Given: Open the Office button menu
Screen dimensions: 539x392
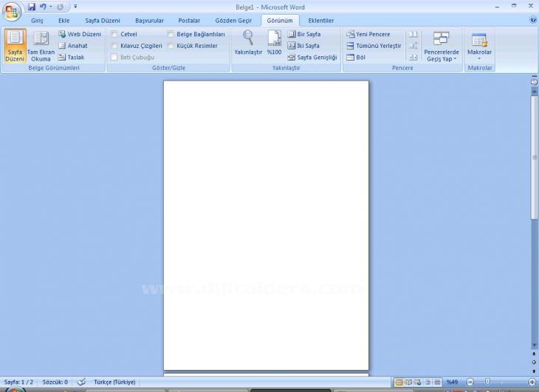Looking at the screenshot, I should pos(12,12).
